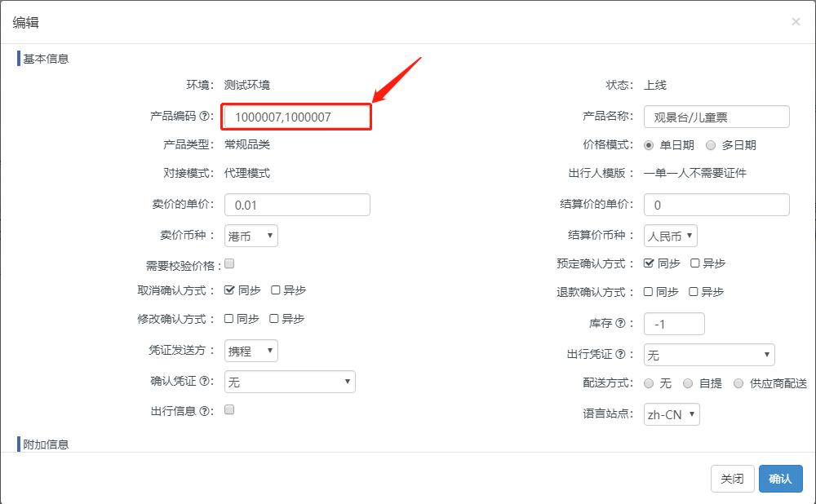Open the 语言站点 zh-CN dropdown
This screenshot has width=816, height=504.
click(x=671, y=414)
